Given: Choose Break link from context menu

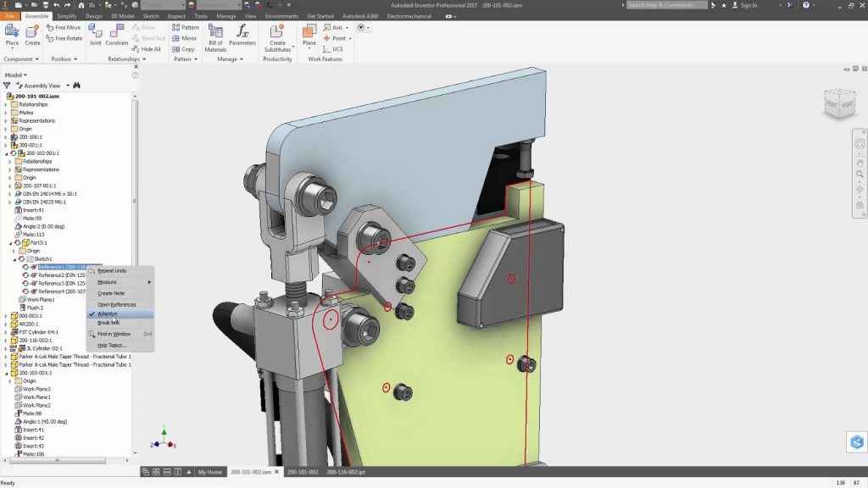Looking at the screenshot, I should point(108,323).
